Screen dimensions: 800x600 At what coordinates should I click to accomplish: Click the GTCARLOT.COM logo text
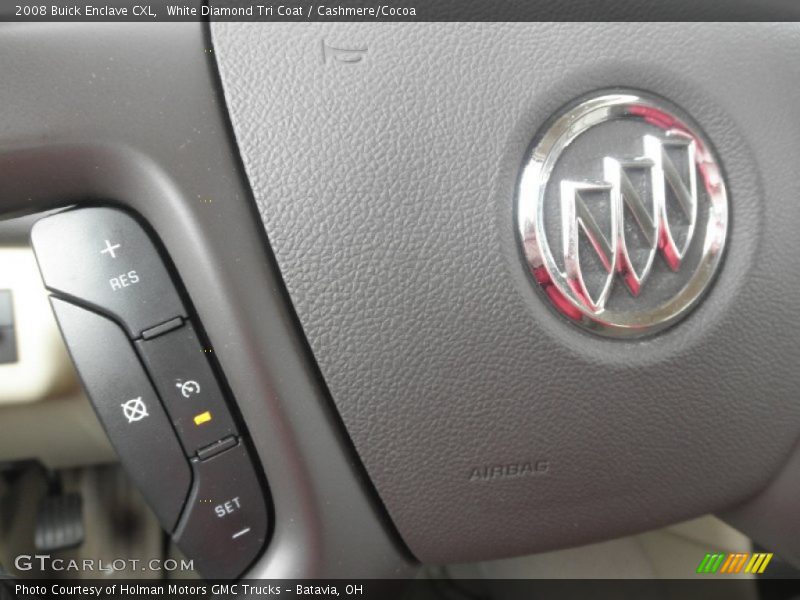tap(104, 563)
